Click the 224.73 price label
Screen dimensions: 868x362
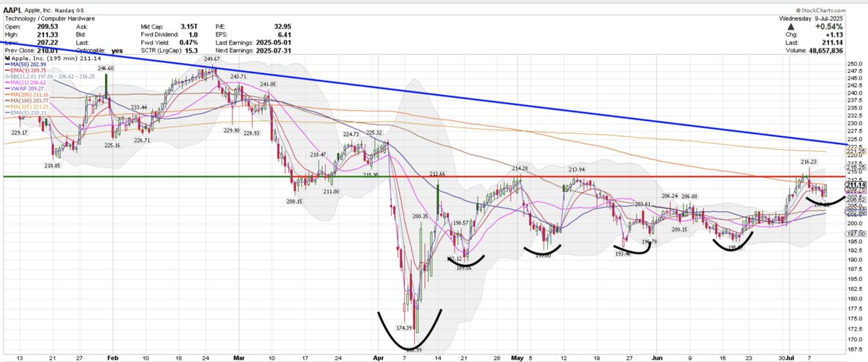pos(352,135)
